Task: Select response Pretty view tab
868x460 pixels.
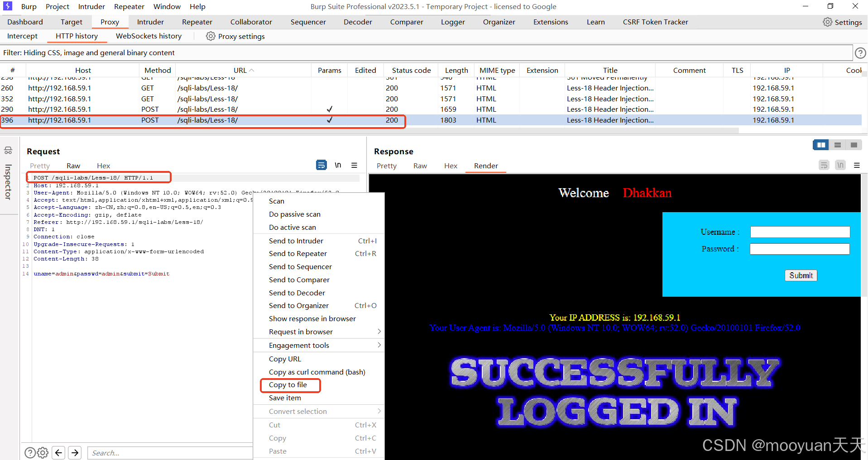Action: 387,166
